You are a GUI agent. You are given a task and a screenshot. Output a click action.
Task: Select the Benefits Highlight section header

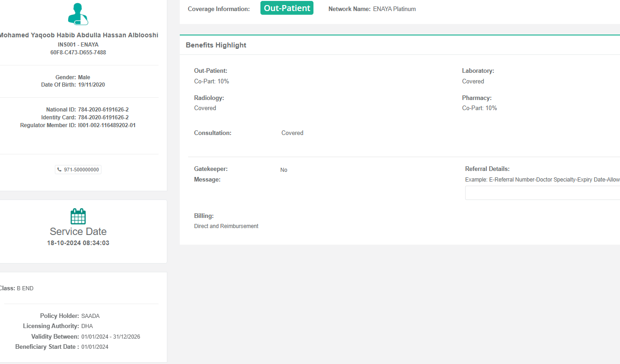pyautogui.click(x=216, y=45)
